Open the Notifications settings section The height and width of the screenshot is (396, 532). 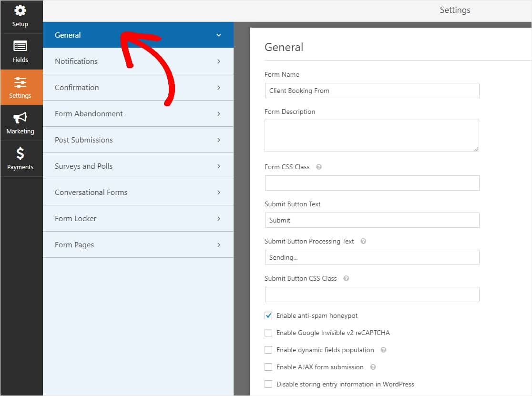pos(138,61)
